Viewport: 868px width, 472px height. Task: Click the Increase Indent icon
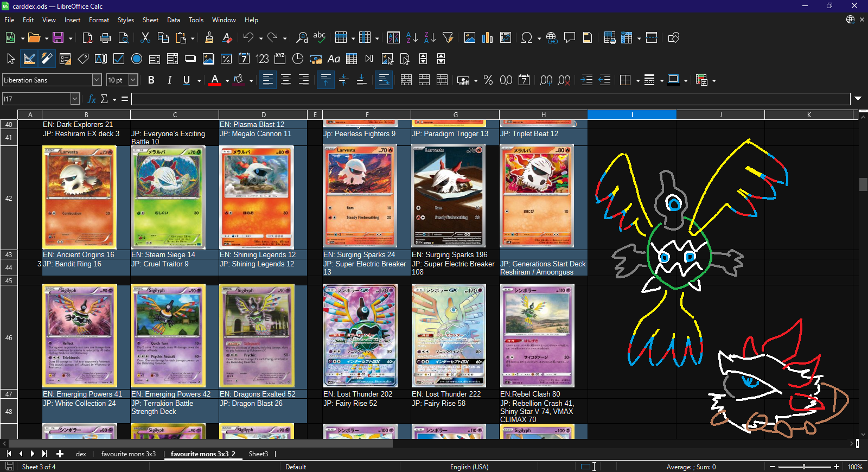click(x=586, y=80)
